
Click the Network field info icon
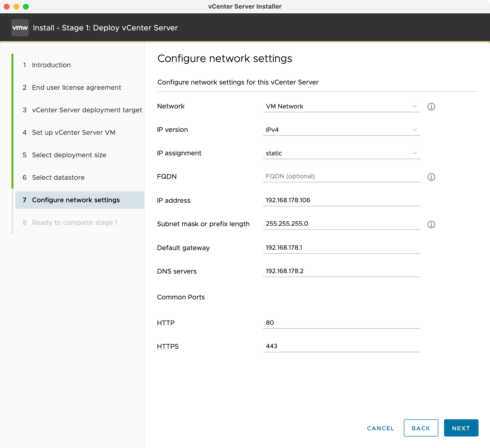tap(431, 106)
